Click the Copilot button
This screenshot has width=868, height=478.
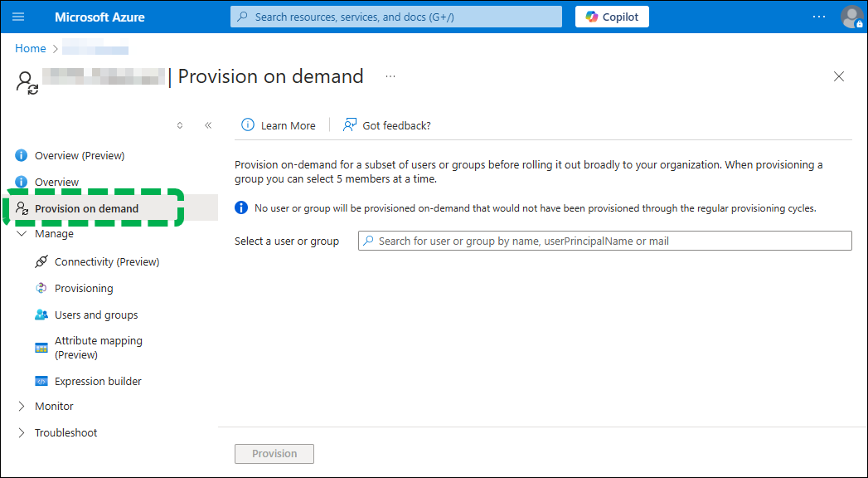(x=612, y=17)
